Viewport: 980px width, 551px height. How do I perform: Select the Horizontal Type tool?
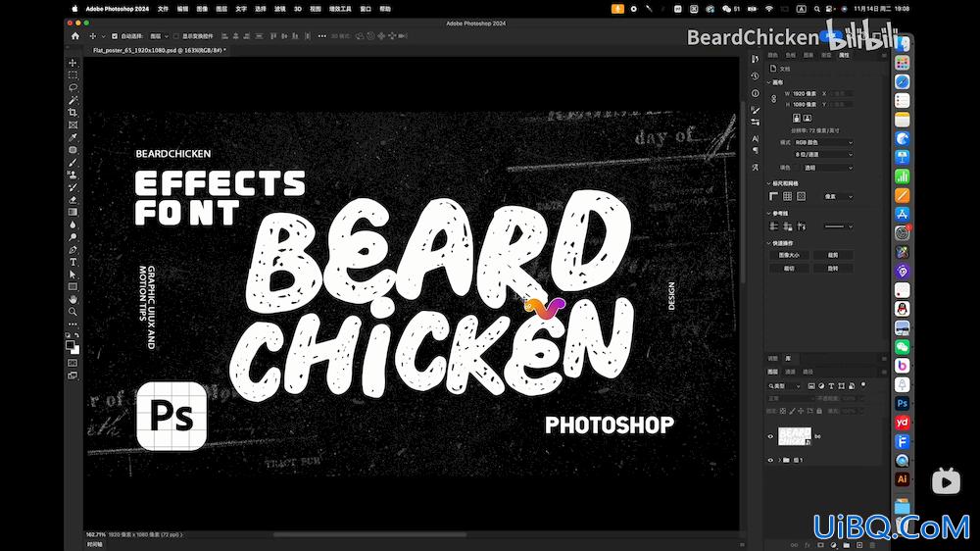[73, 262]
